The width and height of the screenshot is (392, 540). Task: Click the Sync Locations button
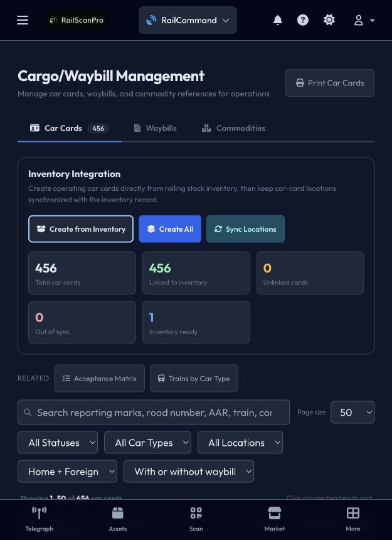[x=245, y=229]
